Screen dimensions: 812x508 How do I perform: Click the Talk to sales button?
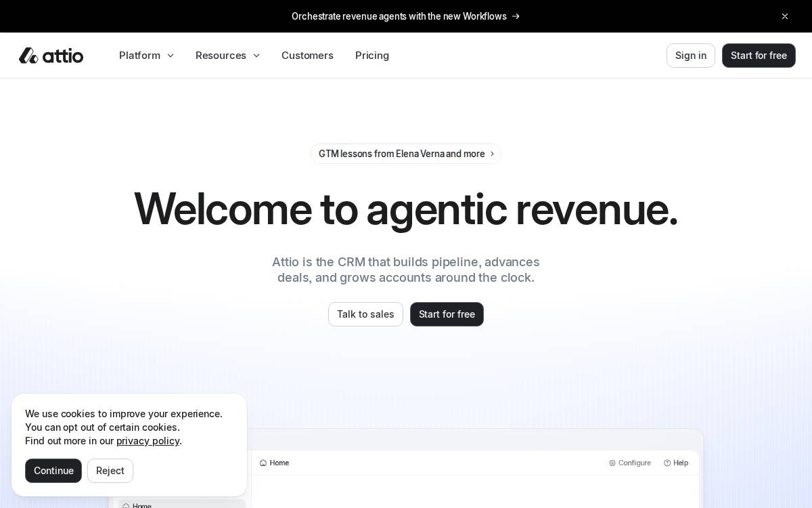[x=365, y=314]
